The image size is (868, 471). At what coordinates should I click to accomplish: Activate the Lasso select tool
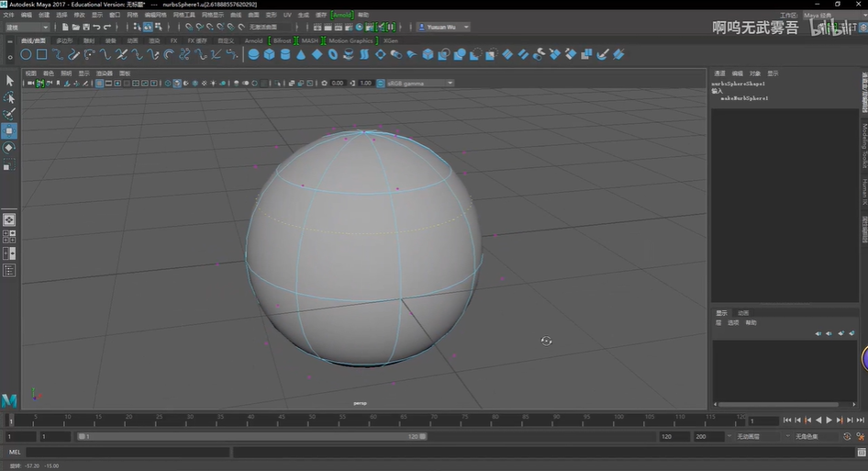point(9,97)
